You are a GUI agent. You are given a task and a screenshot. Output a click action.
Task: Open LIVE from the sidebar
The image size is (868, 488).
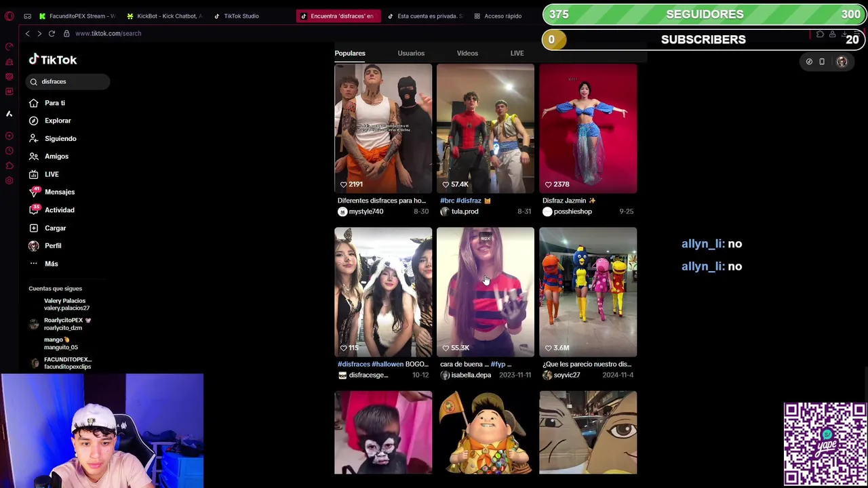pos(44,174)
